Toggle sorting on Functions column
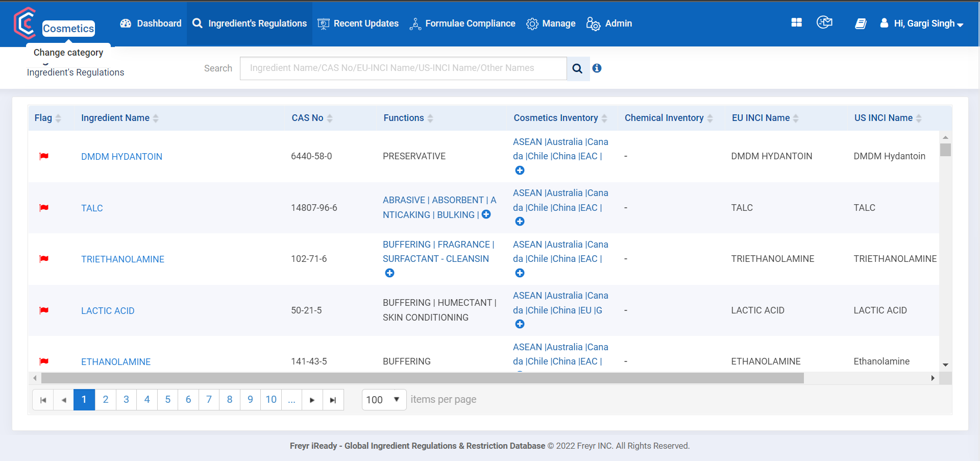The image size is (980, 461). point(431,118)
